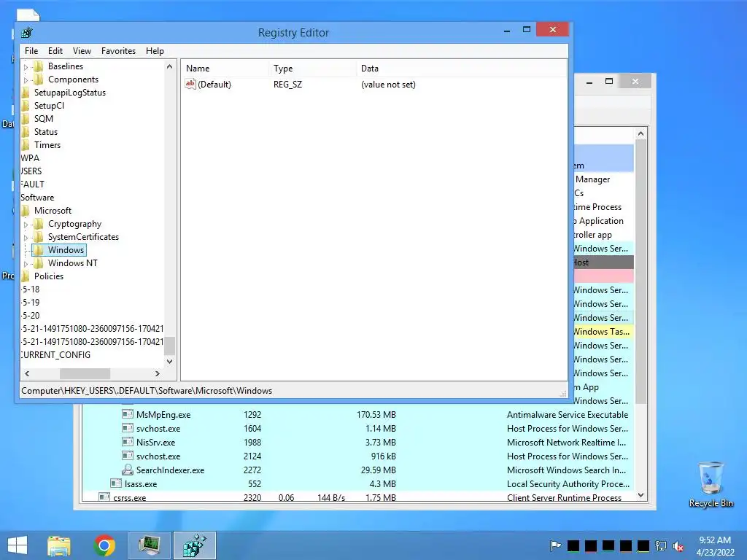Select the Policies folder icon

pyautogui.click(x=26, y=276)
